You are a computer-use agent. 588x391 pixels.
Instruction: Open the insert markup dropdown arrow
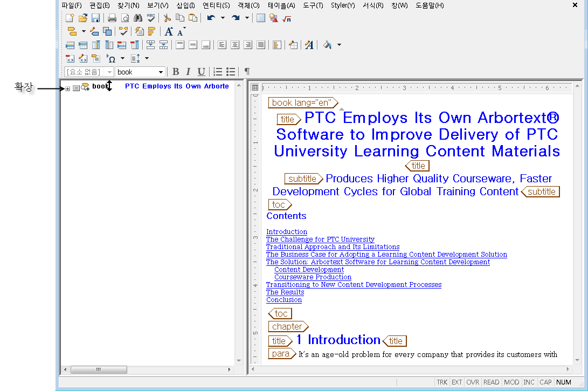point(84,31)
